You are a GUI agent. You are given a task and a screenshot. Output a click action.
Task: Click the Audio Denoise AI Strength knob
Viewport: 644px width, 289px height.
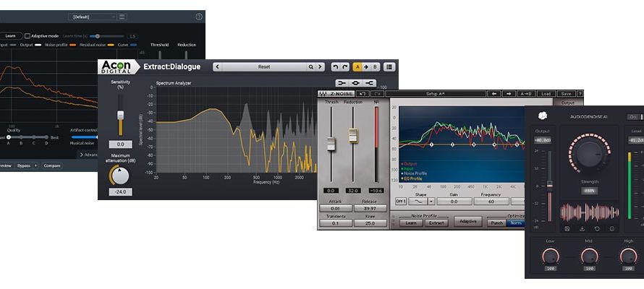(590, 154)
